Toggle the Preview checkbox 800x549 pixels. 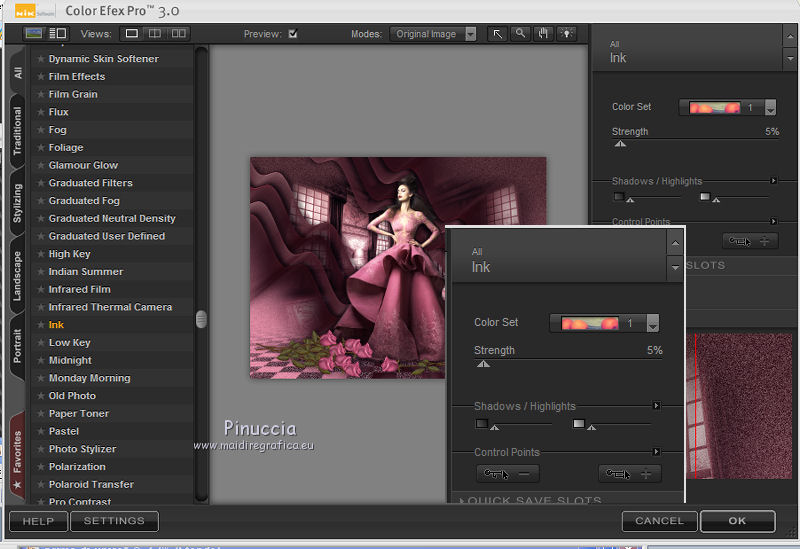[x=293, y=34]
